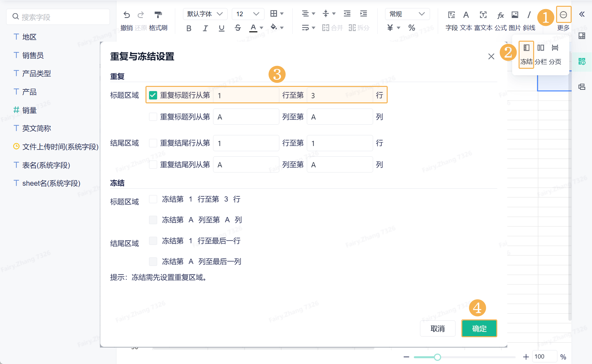Click the percent format icon
The width and height of the screenshot is (592, 364).
pos(412,28)
